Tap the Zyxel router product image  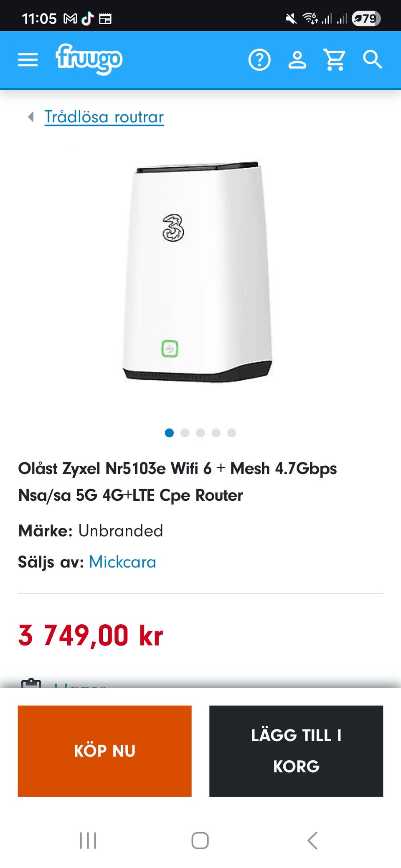tap(197, 271)
